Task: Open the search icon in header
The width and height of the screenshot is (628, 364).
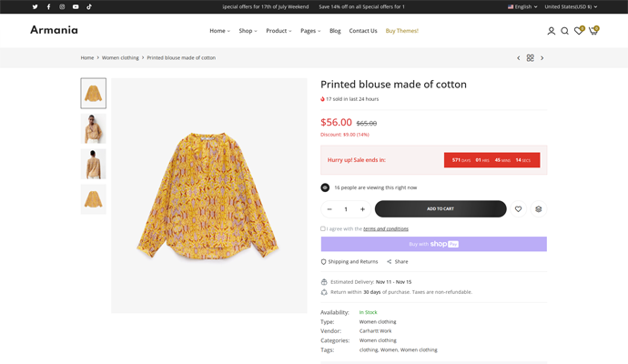Action: pyautogui.click(x=564, y=31)
